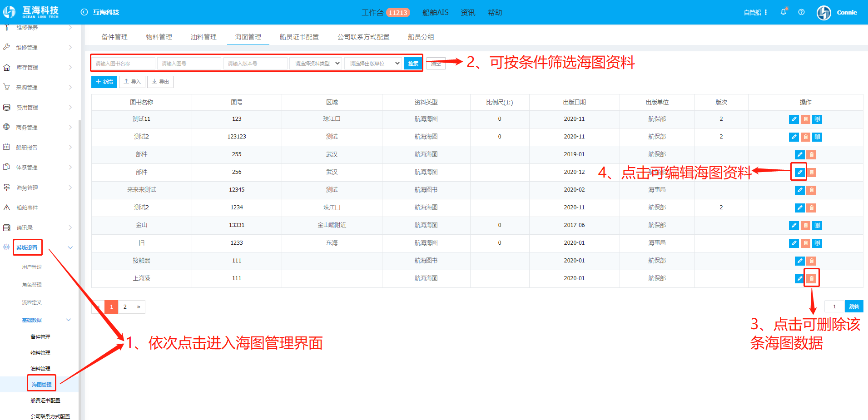
Task: Open 船舶AIS in the top navigation
Action: [x=435, y=12]
